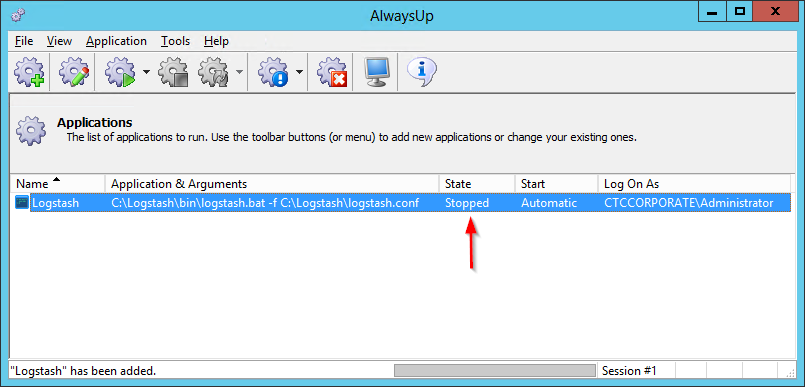Open the File menu
805x387 pixels.
click(x=24, y=41)
